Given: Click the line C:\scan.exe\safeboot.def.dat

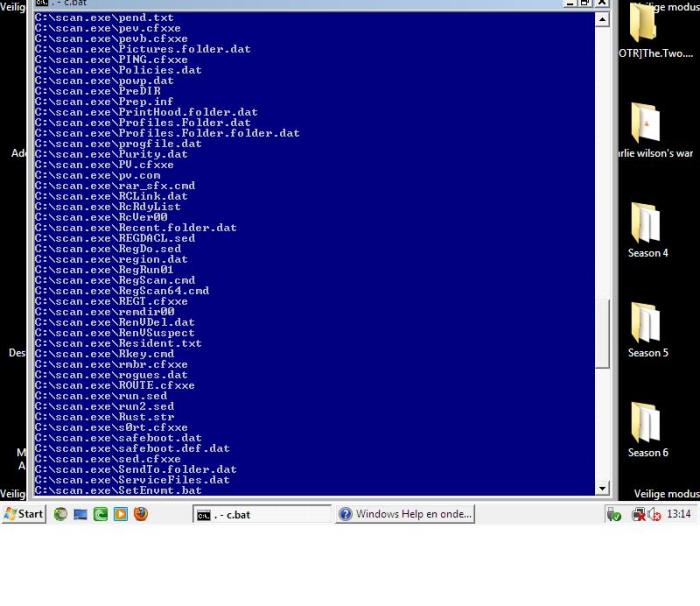Looking at the screenshot, I should pos(132,448).
